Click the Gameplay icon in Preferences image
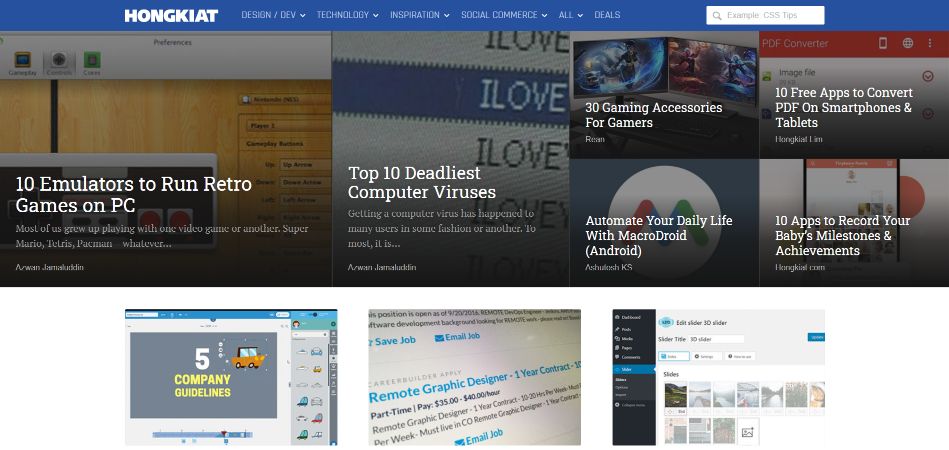Image resolution: width=949 pixels, height=450 pixels. pyautogui.click(x=22, y=64)
